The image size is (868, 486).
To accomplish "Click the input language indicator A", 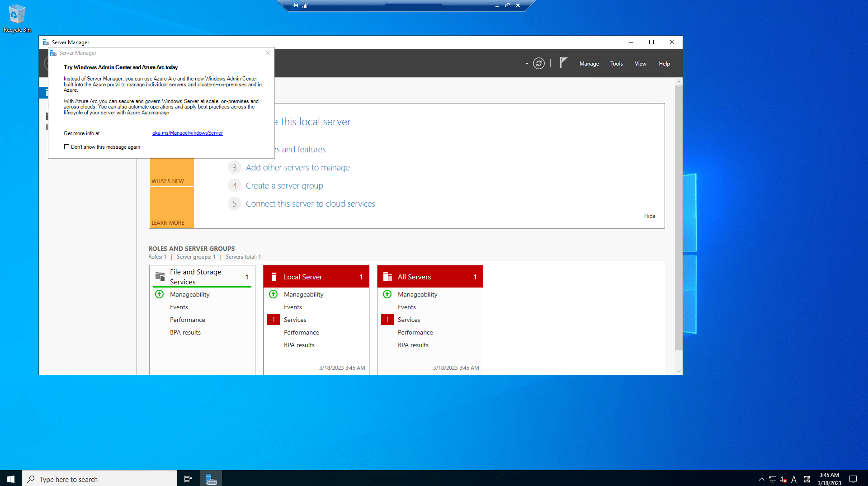I will 794,479.
